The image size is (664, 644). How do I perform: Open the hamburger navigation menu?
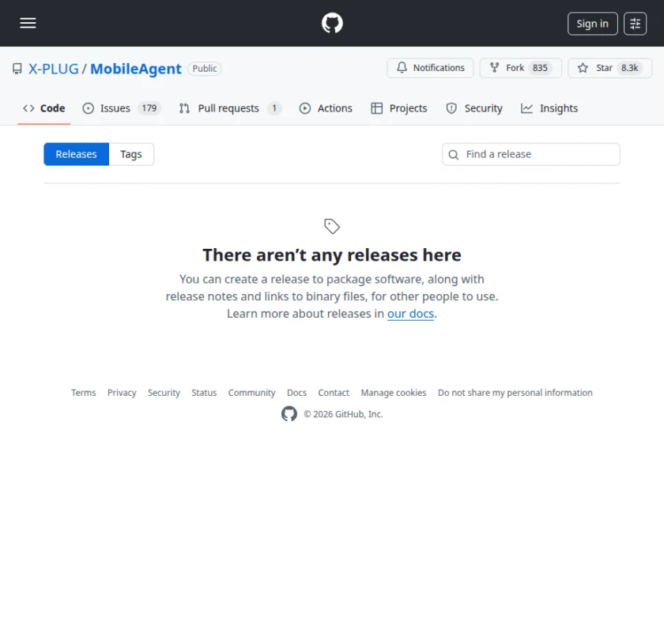coord(28,23)
